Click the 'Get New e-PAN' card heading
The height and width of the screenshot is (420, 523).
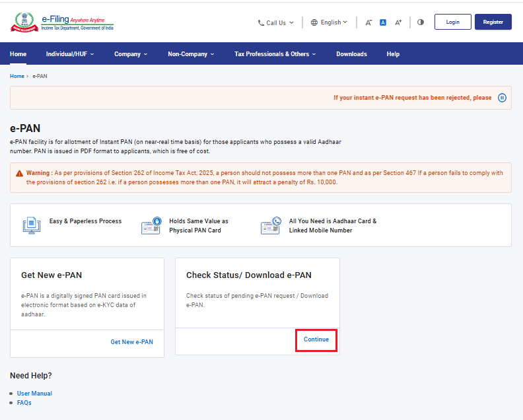click(52, 275)
